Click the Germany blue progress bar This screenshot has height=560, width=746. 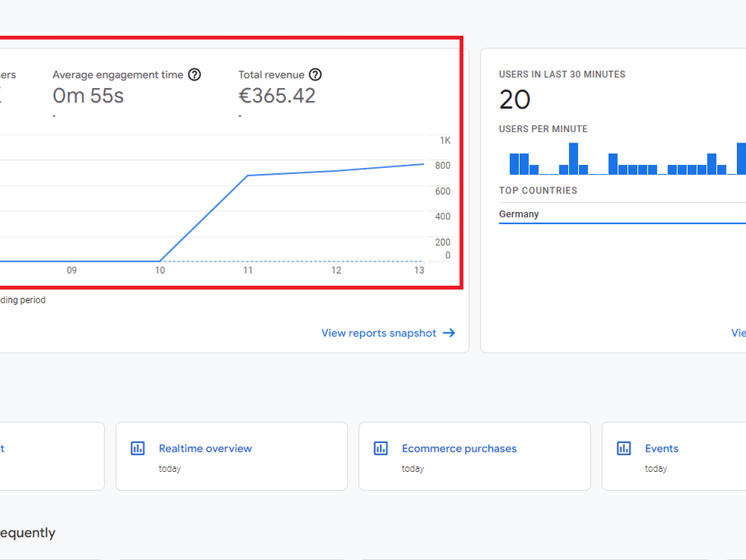622,223
